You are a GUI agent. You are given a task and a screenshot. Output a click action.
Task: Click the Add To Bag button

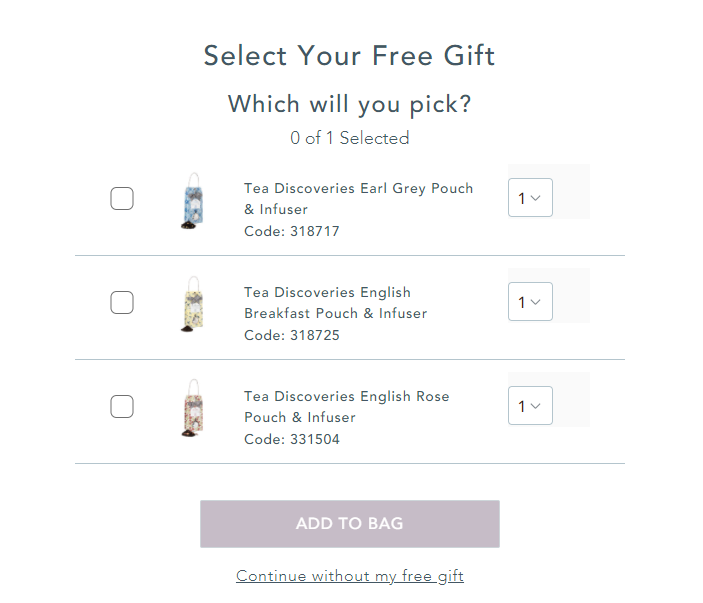350,524
